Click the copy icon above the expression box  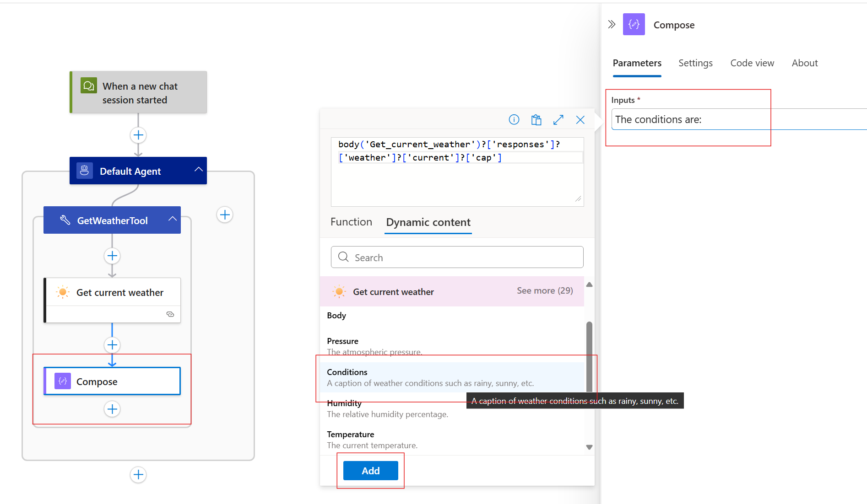point(536,120)
